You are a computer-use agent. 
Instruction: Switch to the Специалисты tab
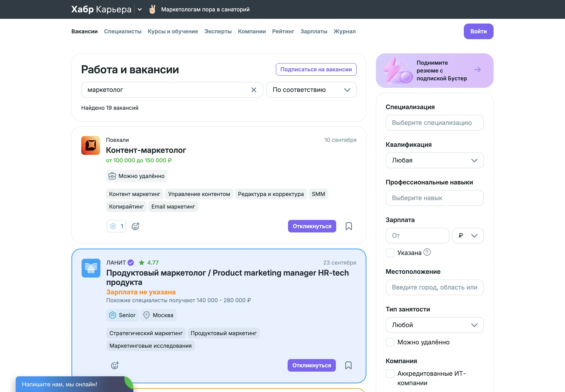(x=123, y=31)
